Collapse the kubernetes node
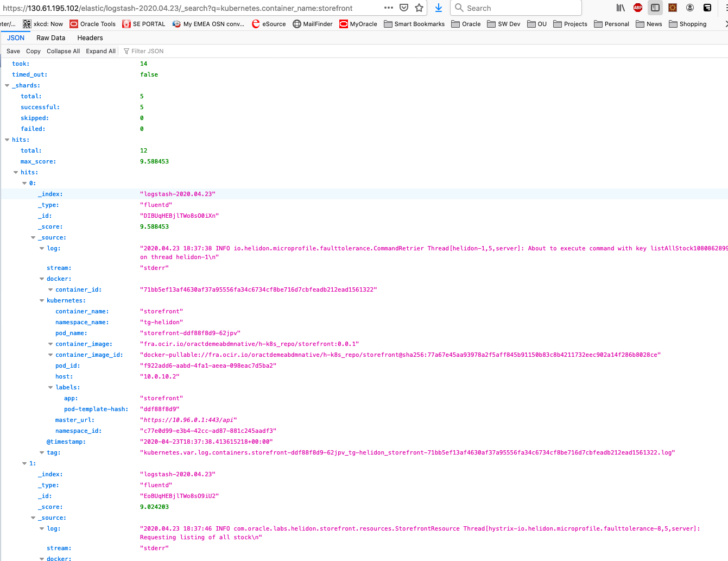This screenshot has width=728, height=561. [42, 301]
